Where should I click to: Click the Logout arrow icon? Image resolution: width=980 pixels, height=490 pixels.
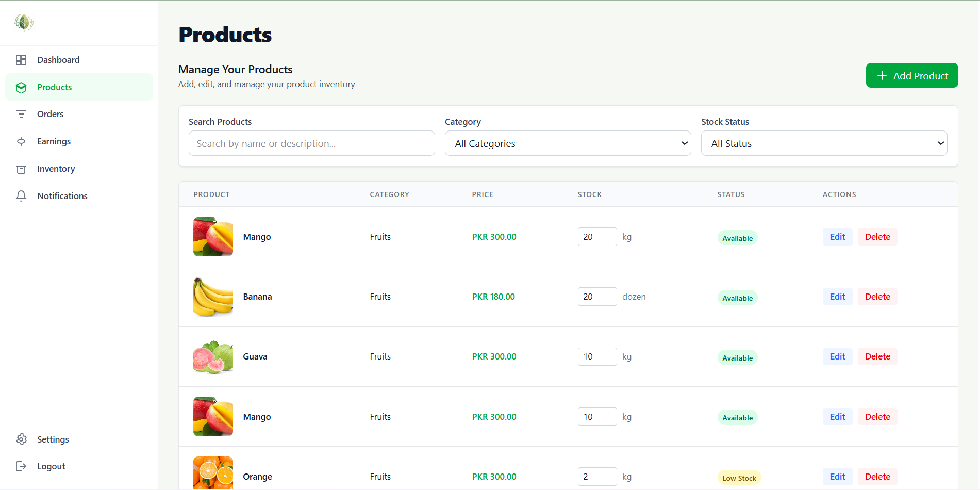tap(21, 466)
